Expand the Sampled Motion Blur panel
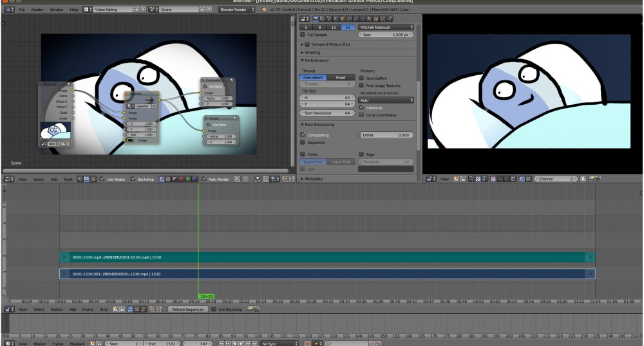Screen dimensions: 644x346 (329, 44)
